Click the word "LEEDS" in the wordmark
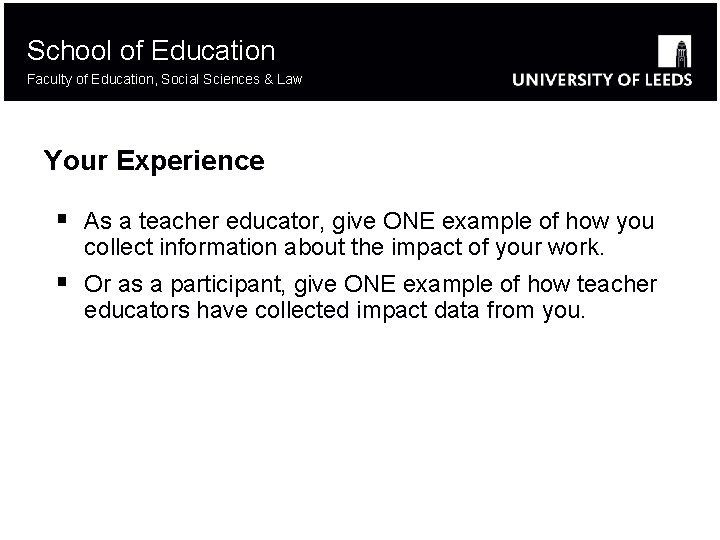720x540 pixels. 662,80
